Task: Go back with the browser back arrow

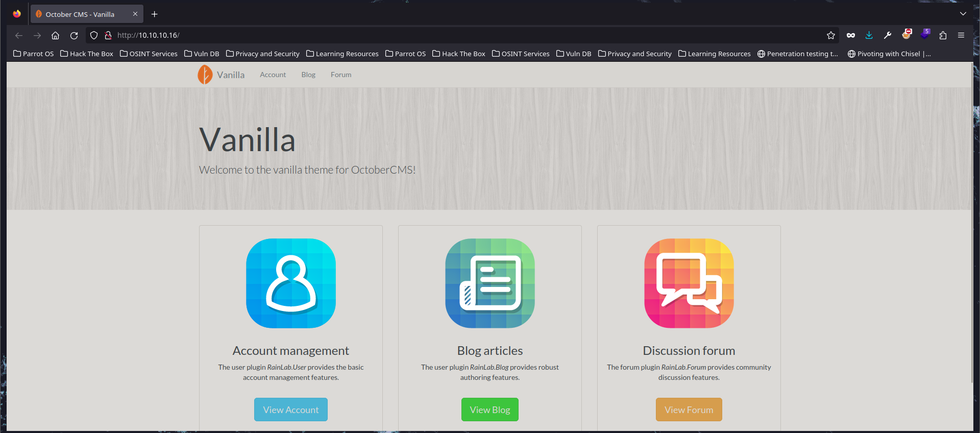Action: (x=19, y=35)
